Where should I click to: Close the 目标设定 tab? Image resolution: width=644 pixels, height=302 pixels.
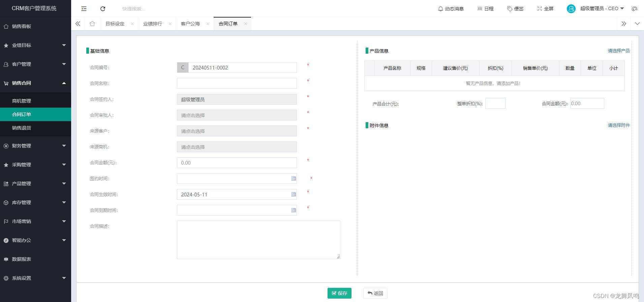(132, 24)
